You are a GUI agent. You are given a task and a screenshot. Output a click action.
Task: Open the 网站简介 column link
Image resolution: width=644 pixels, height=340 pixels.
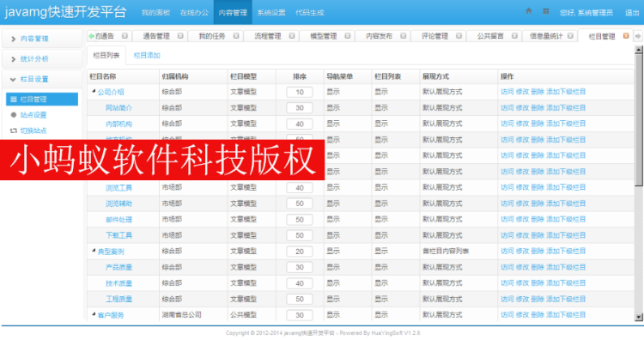coord(118,108)
